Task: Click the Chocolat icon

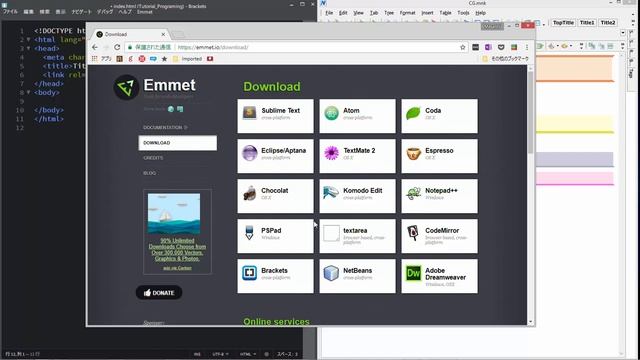Action: pos(249,193)
